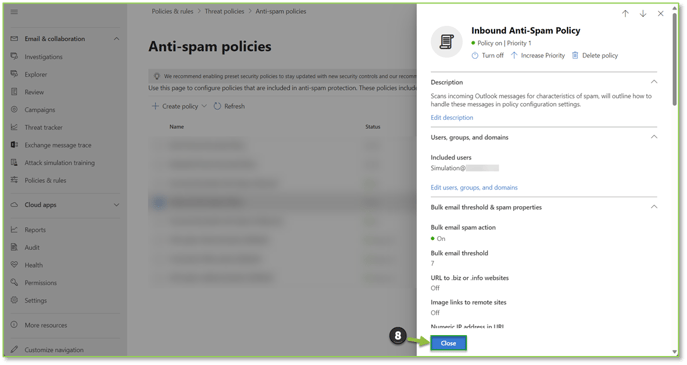Close the policy flyout with X icon
This screenshot has width=687, height=365.
point(660,14)
